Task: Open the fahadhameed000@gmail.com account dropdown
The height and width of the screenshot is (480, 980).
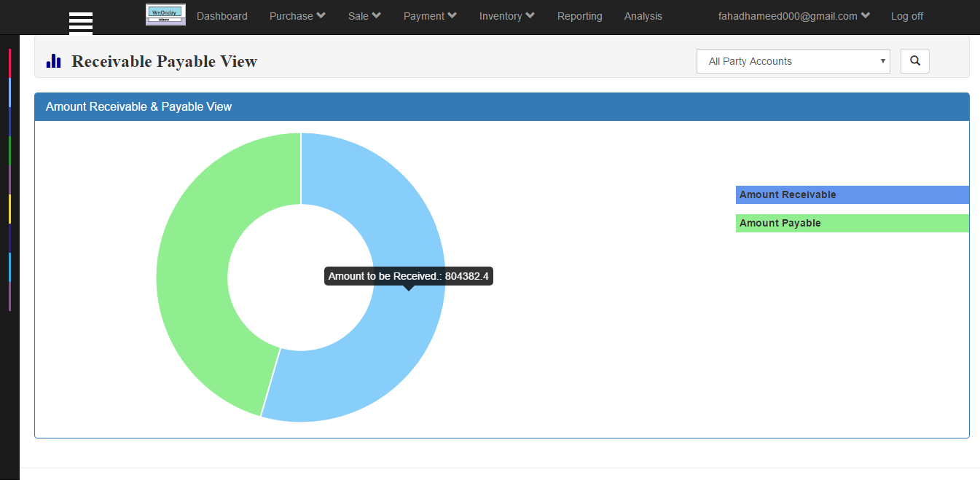Action: tap(793, 15)
